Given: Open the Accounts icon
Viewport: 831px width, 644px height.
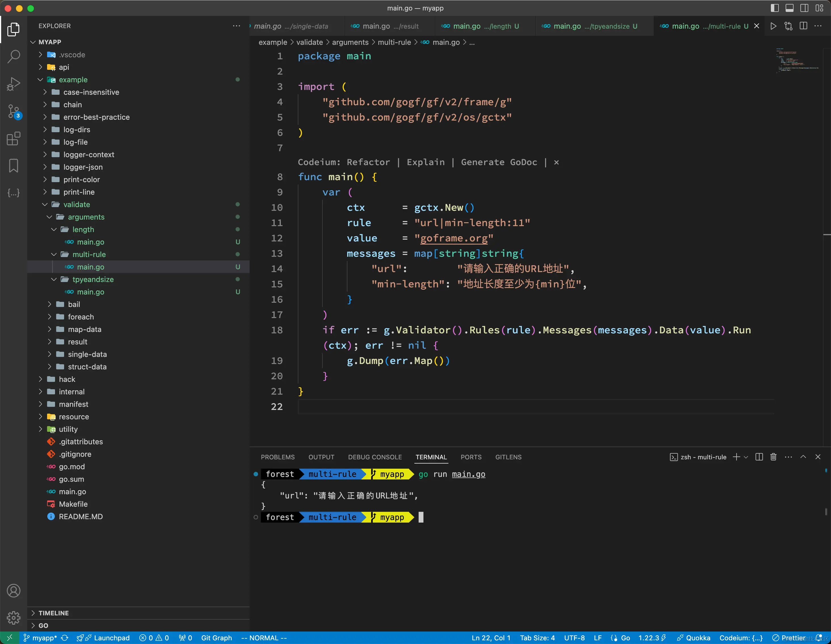Looking at the screenshot, I should pyautogui.click(x=14, y=590).
